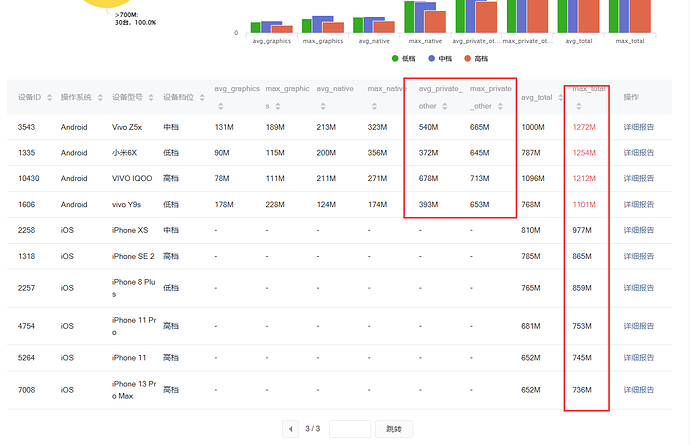Sort by avg_private_other column

coord(444,106)
